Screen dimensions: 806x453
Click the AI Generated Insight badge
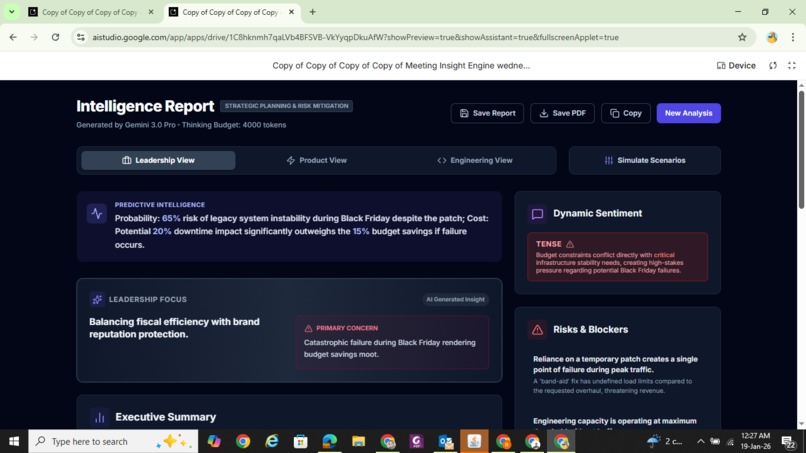coord(455,299)
